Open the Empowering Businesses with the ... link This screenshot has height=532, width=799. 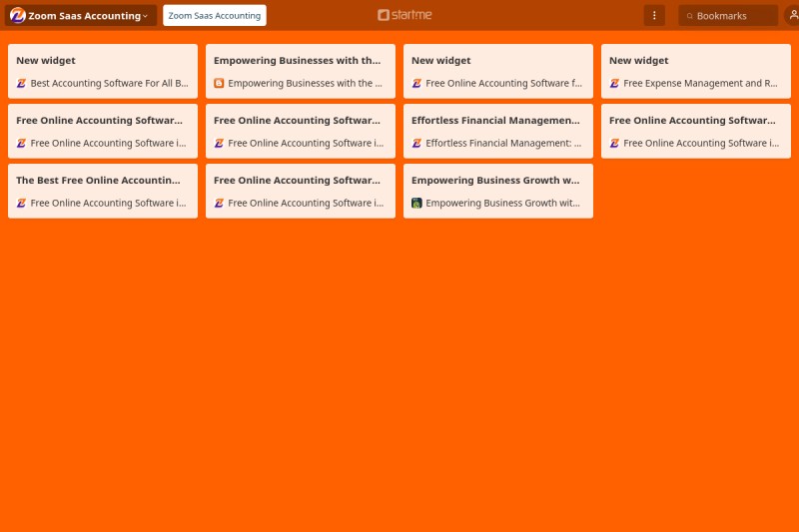tap(305, 83)
